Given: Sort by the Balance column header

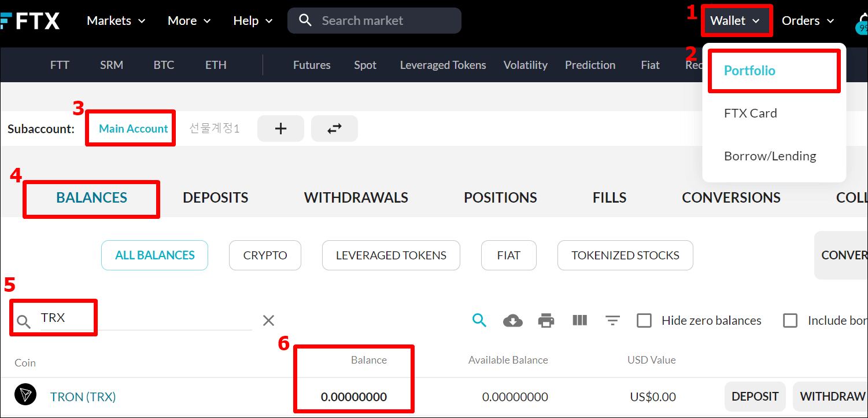Looking at the screenshot, I should tap(369, 360).
